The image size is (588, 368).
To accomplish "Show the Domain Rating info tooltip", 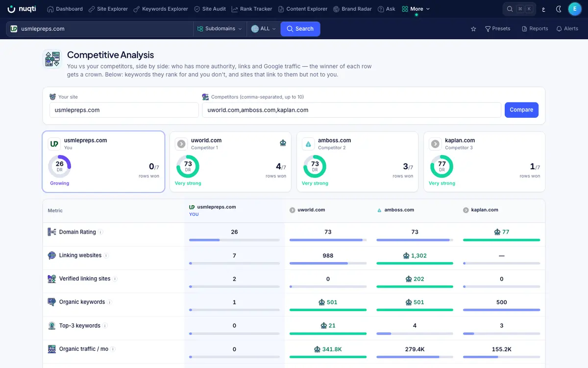I will 100,232.
